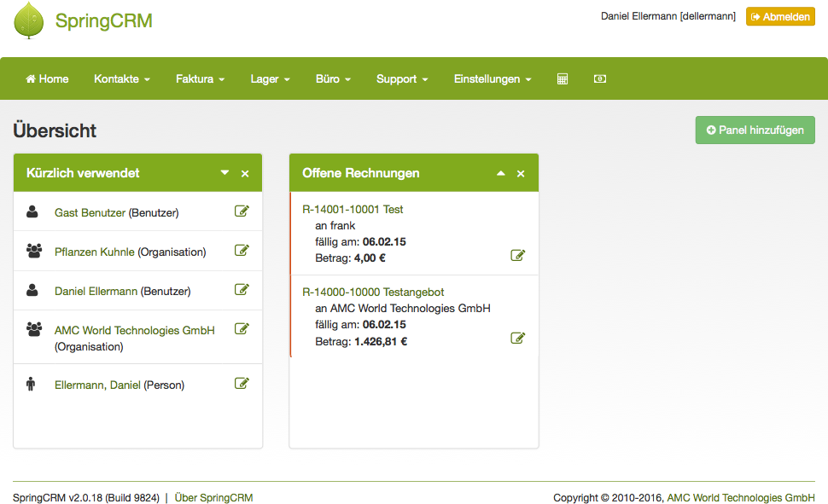Click group icon beside AMC World Technologies

(x=34, y=329)
